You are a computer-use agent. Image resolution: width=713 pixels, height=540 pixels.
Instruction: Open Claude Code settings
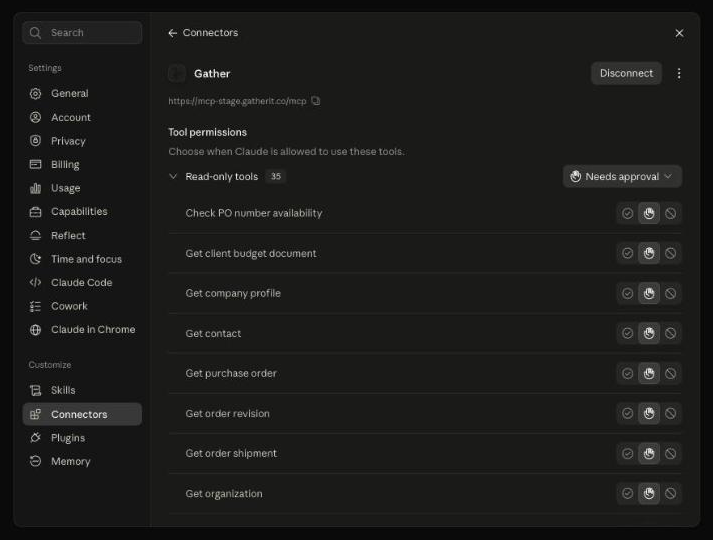tap(82, 283)
